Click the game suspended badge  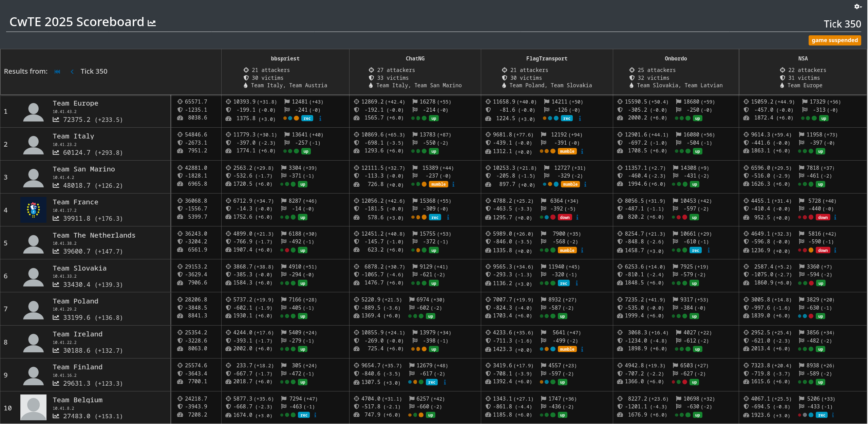click(x=834, y=40)
